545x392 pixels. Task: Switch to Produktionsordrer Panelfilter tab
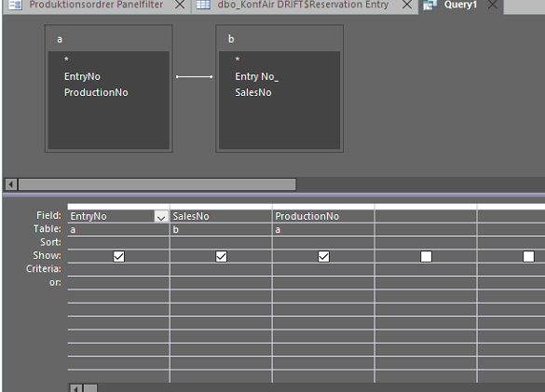(x=96, y=5)
